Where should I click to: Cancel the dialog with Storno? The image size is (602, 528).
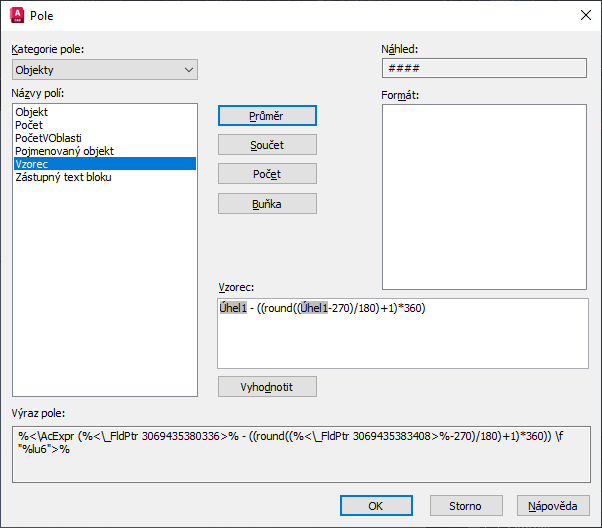pyautogui.click(x=466, y=506)
